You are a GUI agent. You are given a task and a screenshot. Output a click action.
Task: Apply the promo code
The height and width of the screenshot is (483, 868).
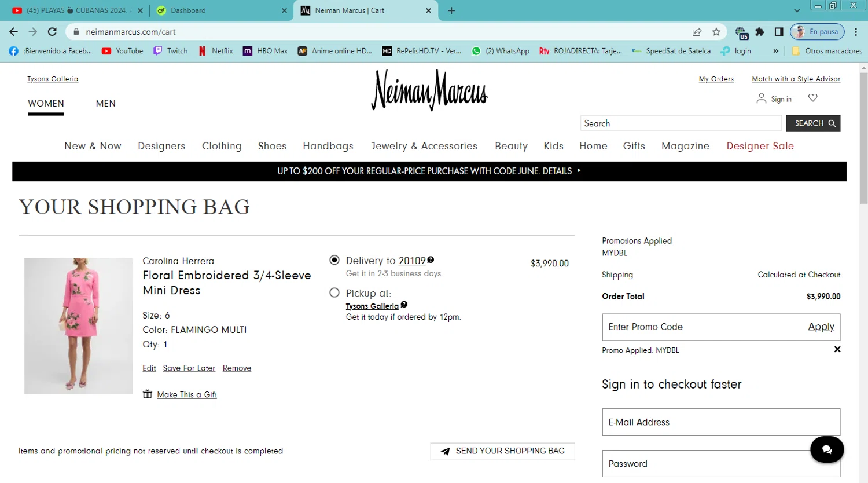pyautogui.click(x=821, y=327)
